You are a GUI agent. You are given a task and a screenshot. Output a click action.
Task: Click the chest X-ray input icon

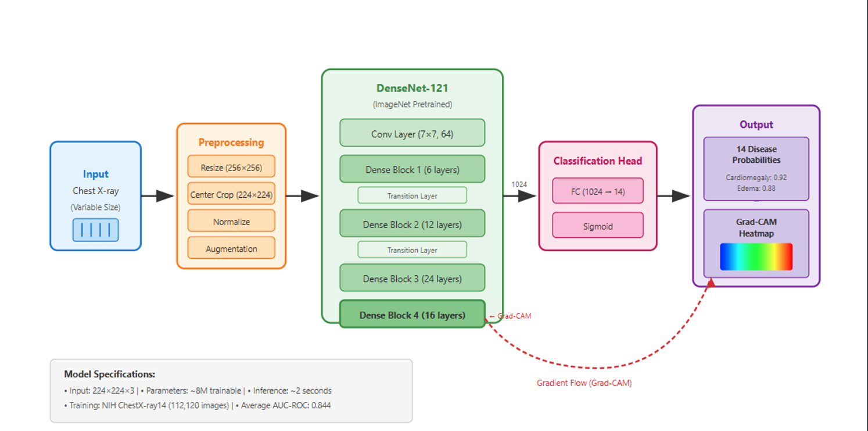point(95,230)
